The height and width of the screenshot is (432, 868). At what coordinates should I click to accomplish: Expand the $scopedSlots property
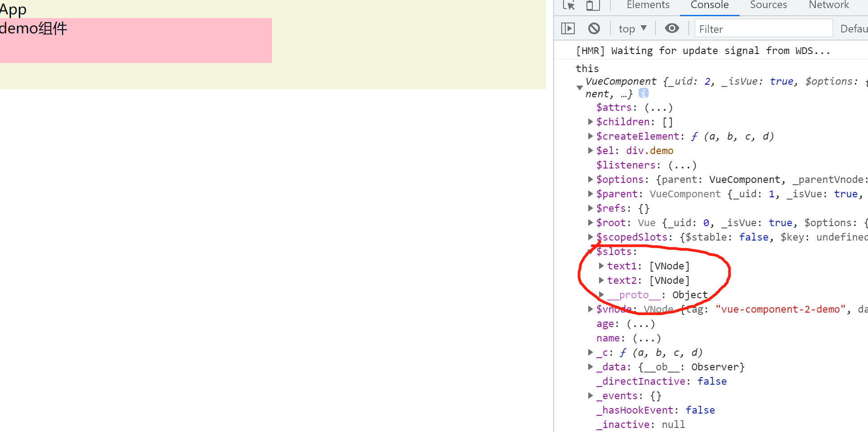(590, 237)
